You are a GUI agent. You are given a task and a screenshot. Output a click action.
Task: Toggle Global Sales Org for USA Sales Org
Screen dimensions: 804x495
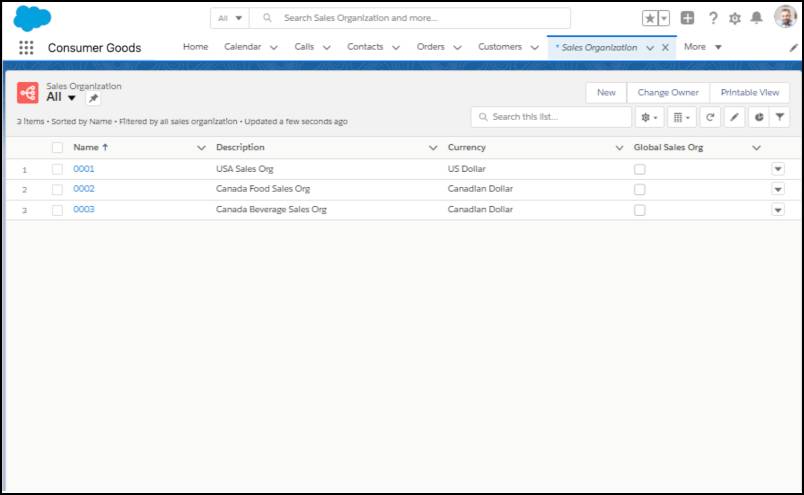(x=639, y=169)
